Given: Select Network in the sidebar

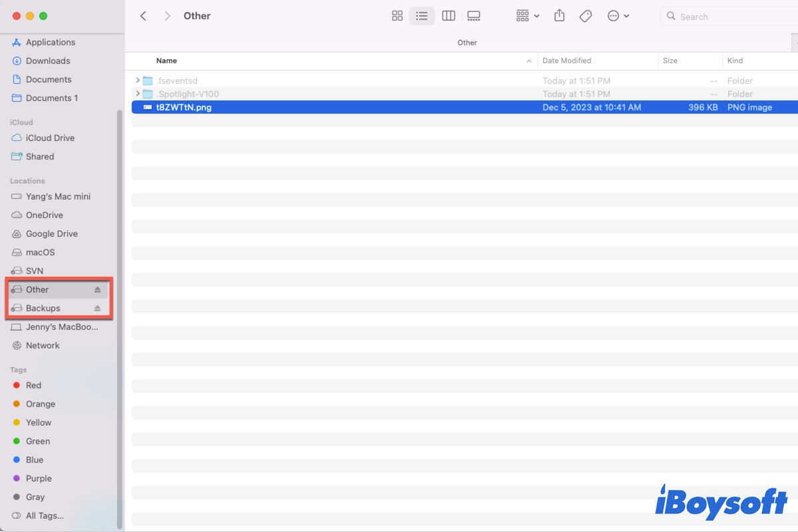Looking at the screenshot, I should (x=43, y=345).
